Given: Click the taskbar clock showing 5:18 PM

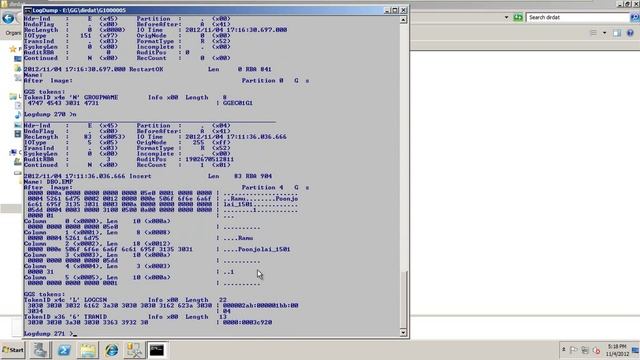Looking at the screenshot, I should pos(617,350).
